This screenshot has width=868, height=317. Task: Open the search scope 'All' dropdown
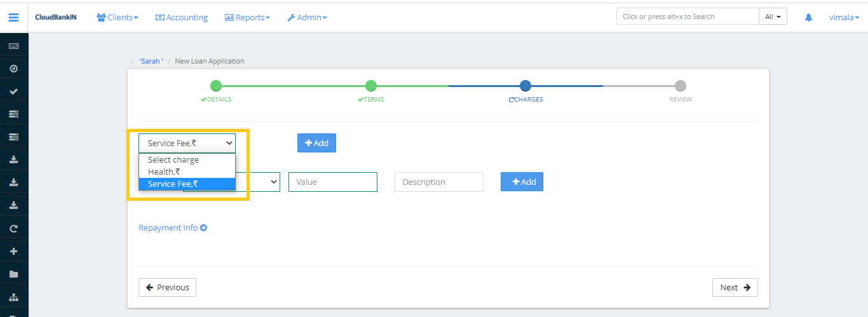pos(773,17)
